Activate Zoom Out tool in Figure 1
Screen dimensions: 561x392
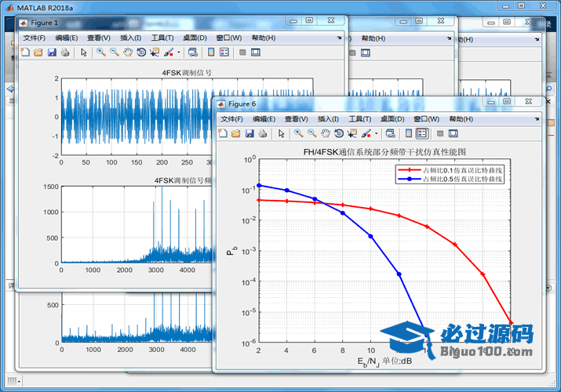tap(115, 53)
